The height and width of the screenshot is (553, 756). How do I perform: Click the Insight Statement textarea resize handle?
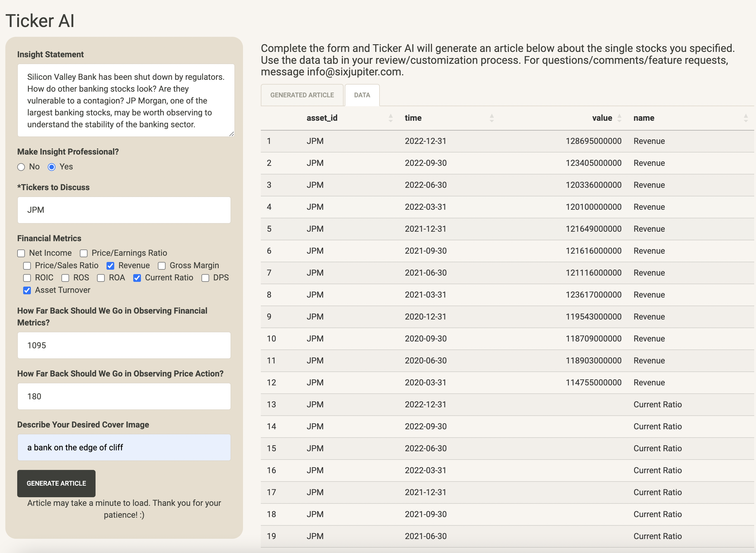232,134
